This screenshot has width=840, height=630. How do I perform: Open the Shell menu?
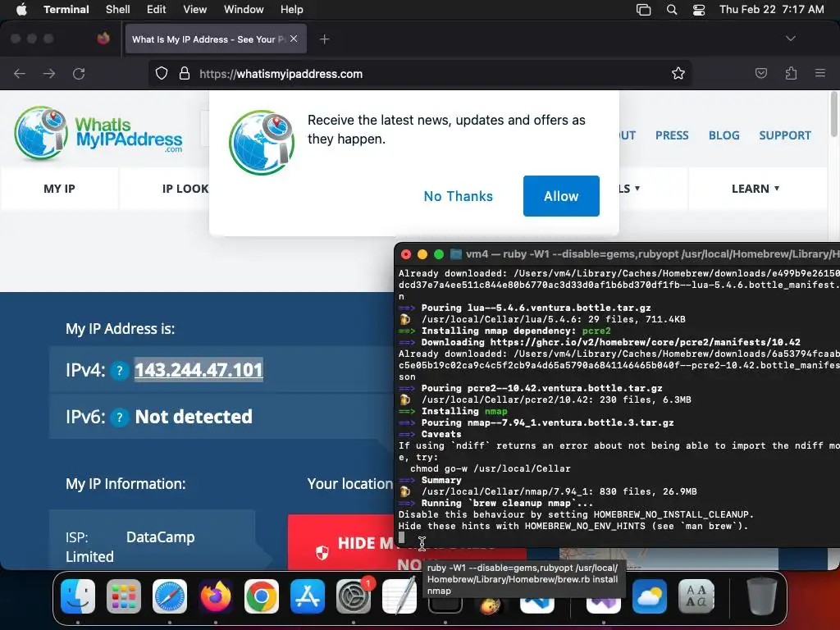tap(117, 9)
